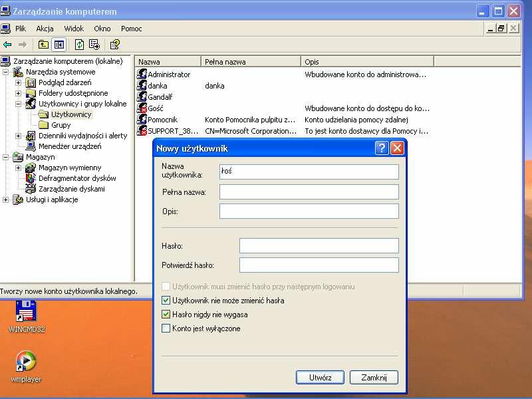Viewport: 532px width, 399px height.
Task: Click the console icon in the menu bar
Action: [5, 29]
